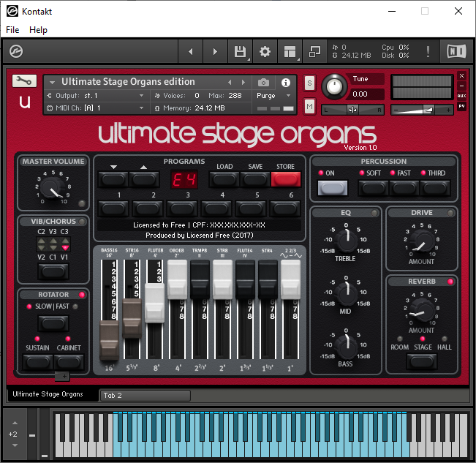Select next preset arrow in instrument header

tap(243, 82)
